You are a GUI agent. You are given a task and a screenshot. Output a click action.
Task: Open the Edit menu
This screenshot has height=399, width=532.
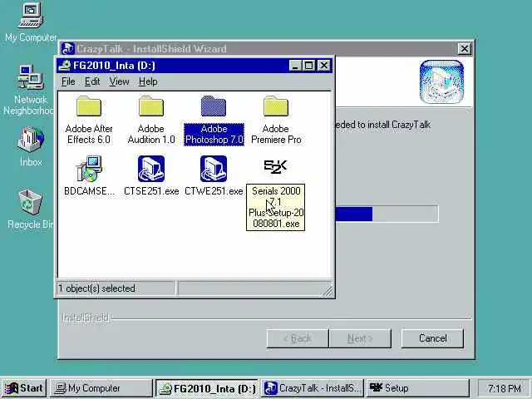coord(92,81)
